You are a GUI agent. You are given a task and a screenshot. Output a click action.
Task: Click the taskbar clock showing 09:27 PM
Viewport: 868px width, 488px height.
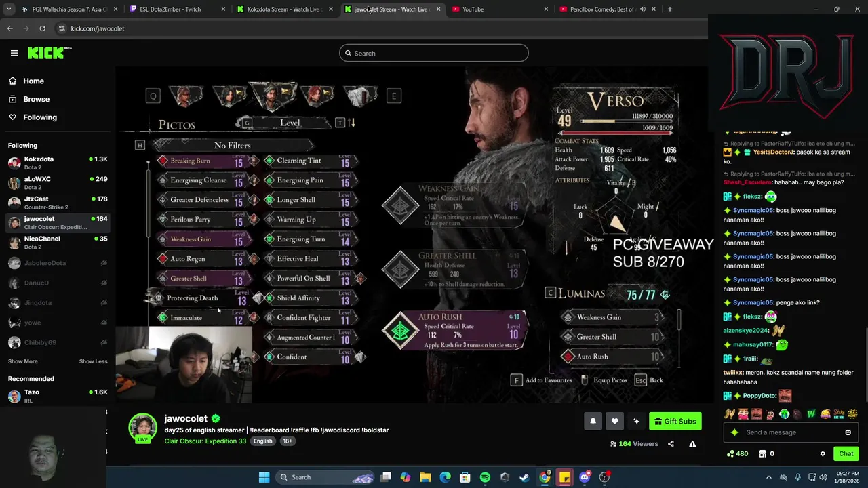pos(848,477)
